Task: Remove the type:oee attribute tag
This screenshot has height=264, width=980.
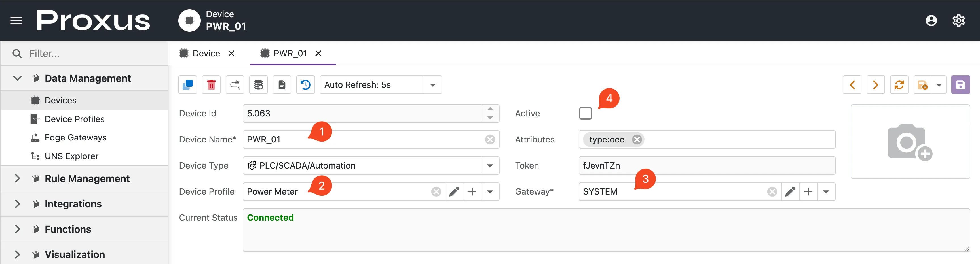Action: click(x=637, y=140)
